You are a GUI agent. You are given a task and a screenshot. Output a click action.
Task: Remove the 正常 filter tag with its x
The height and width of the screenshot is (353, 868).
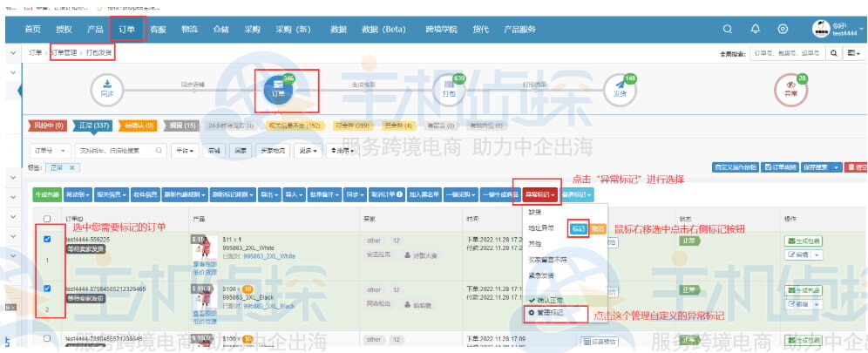pos(72,167)
